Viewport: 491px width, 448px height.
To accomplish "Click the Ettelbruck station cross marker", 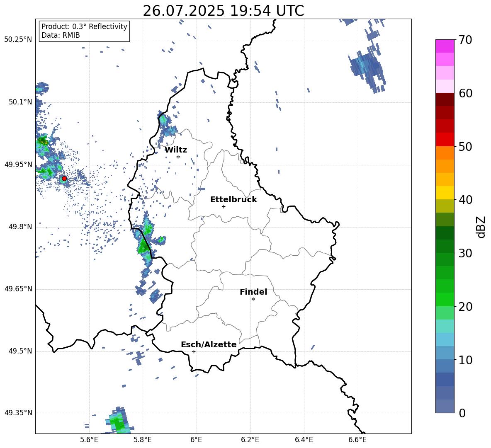I will pyautogui.click(x=224, y=206).
